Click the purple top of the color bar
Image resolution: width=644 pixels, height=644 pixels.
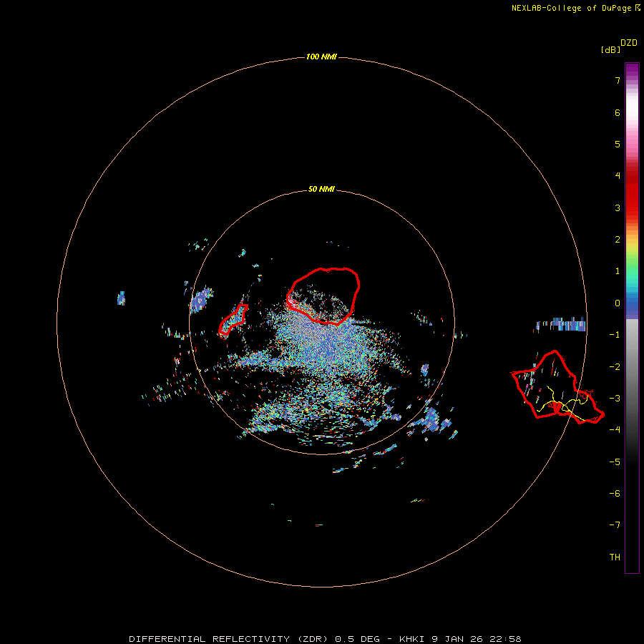(x=632, y=71)
